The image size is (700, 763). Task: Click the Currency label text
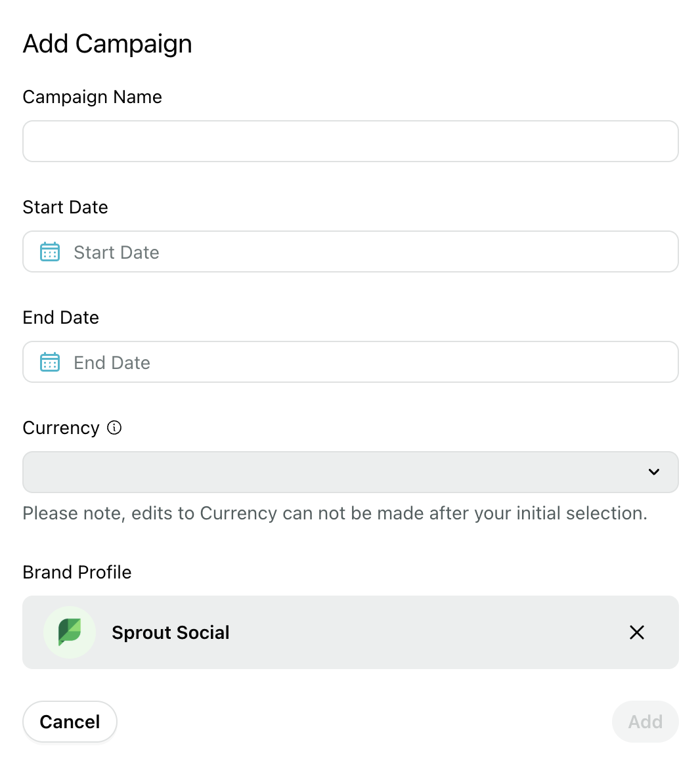pyautogui.click(x=61, y=428)
